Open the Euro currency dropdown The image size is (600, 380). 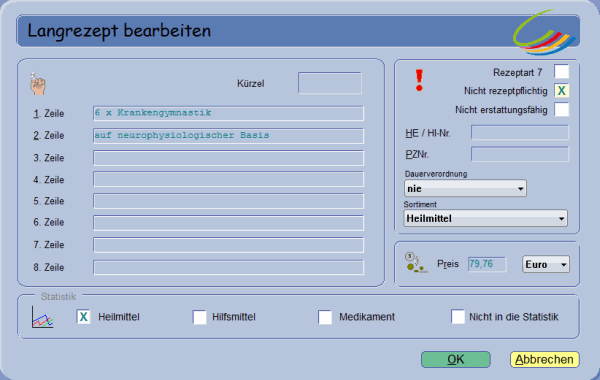(546, 264)
